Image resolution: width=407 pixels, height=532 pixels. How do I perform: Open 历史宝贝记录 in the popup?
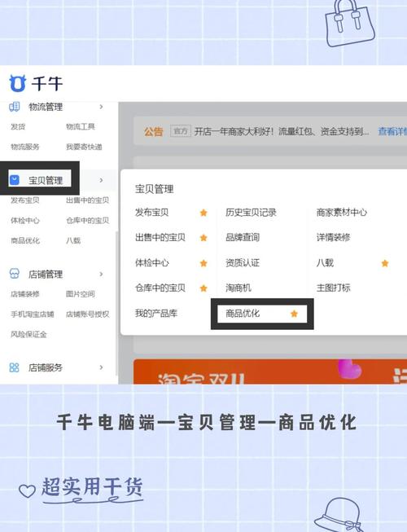click(251, 213)
